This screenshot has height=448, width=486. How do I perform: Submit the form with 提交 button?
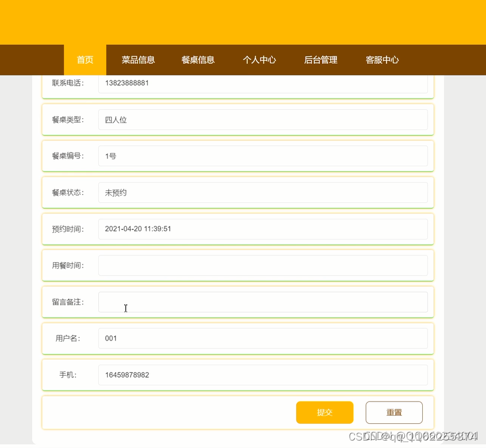coord(324,412)
